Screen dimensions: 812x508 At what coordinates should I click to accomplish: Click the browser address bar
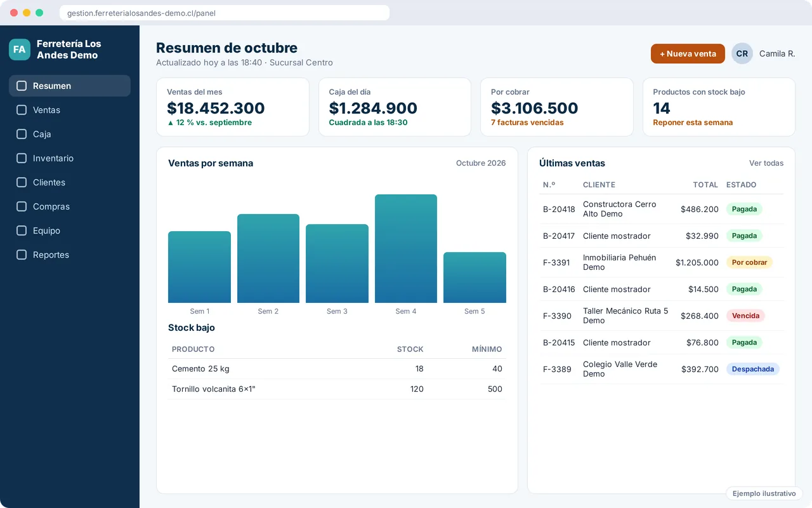point(225,13)
